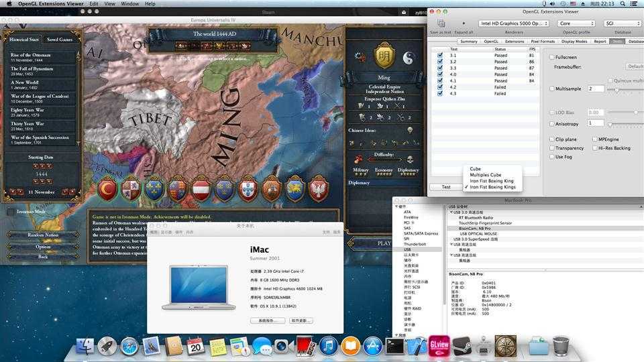Open the SGI database dropdown
This screenshot has height=362, width=644.
[623, 23]
